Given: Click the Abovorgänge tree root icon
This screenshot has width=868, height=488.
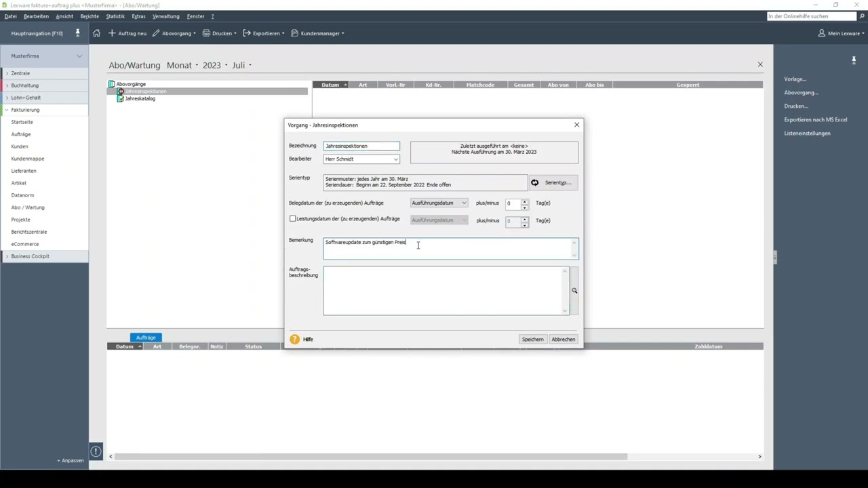Looking at the screenshot, I should pos(112,84).
